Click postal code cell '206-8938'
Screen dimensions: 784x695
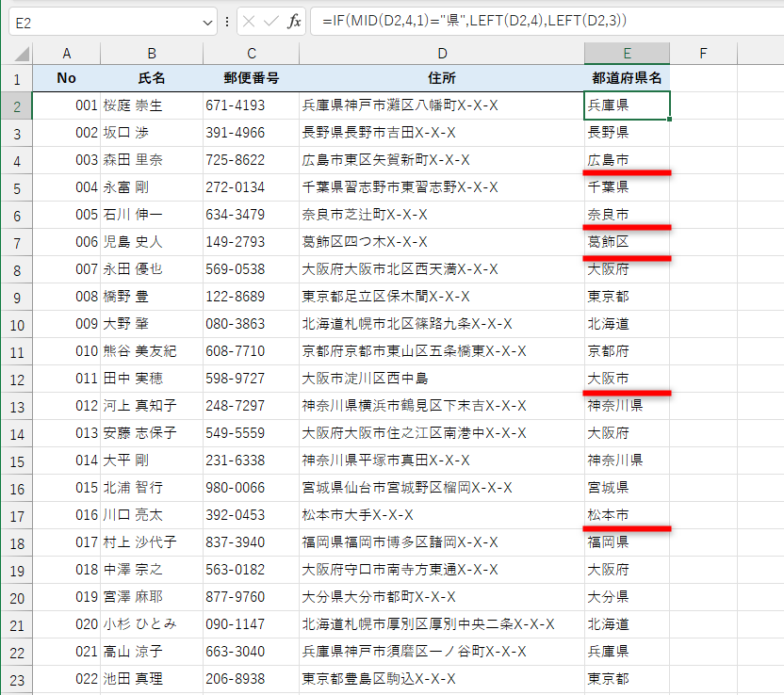[251, 679]
